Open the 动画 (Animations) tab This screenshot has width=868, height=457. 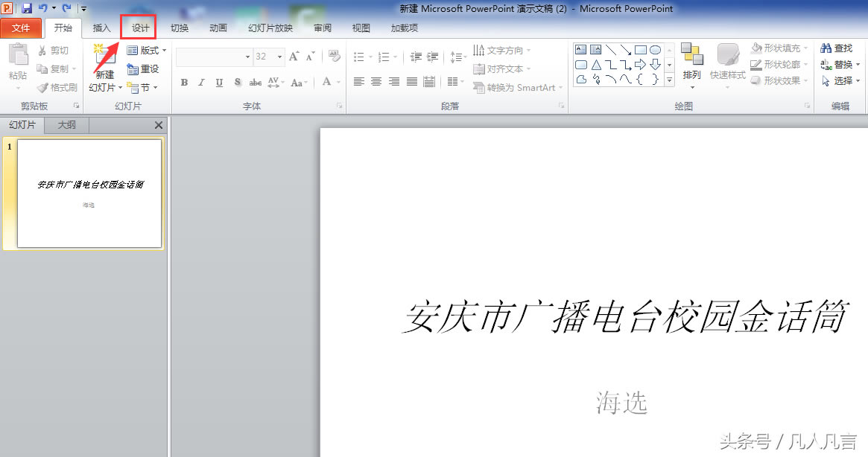point(218,28)
